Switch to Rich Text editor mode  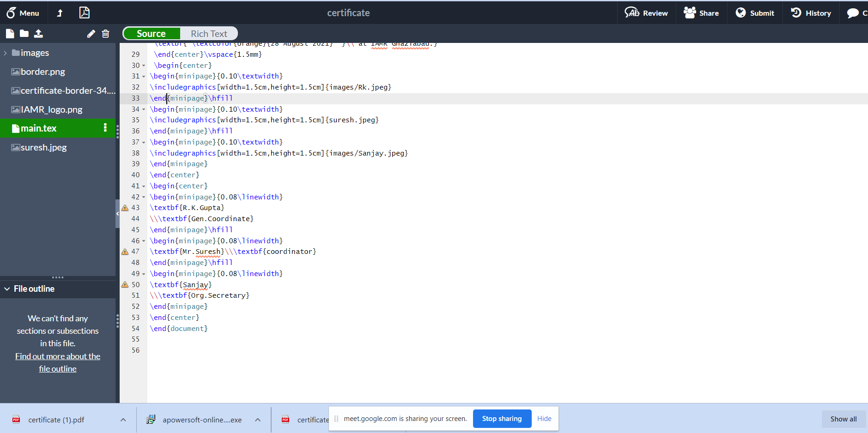pyautogui.click(x=209, y=34)
